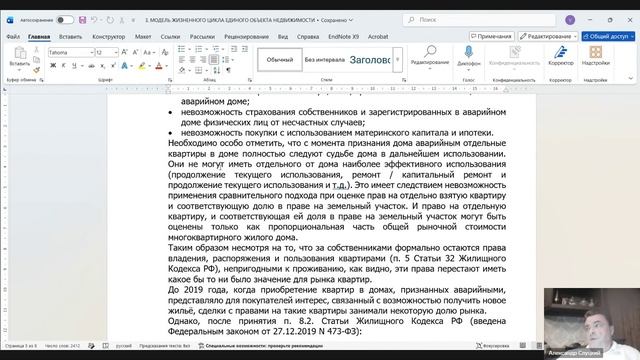Toggle Italic (К) formatting
Viewport: 640px width, 360px height.
pyautogui.click(x=63, y=66)
